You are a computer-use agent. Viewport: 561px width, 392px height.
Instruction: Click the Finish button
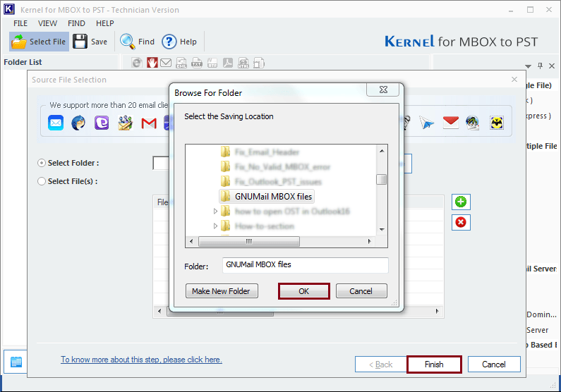pyautogui.click(x=434, y=365)
